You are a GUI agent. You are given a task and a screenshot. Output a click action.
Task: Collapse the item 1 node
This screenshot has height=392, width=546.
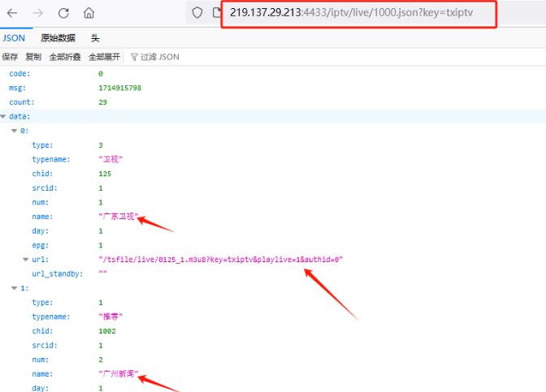pos(13,288)
